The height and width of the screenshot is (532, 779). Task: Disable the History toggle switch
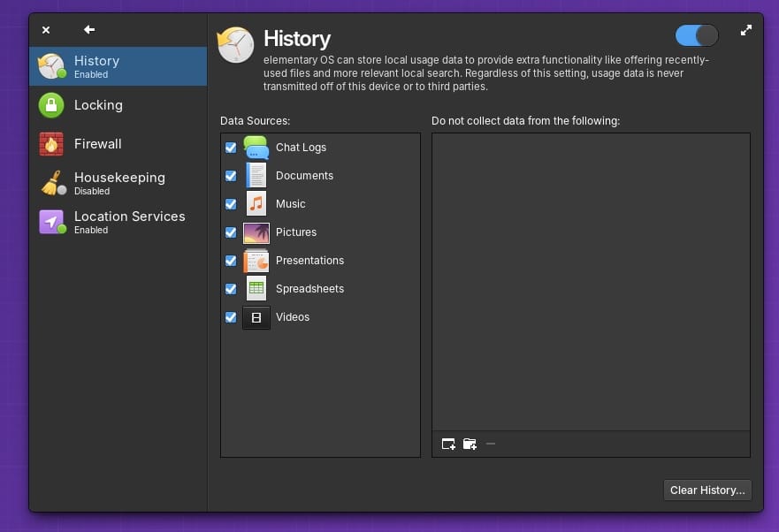[x=696, y=34]
